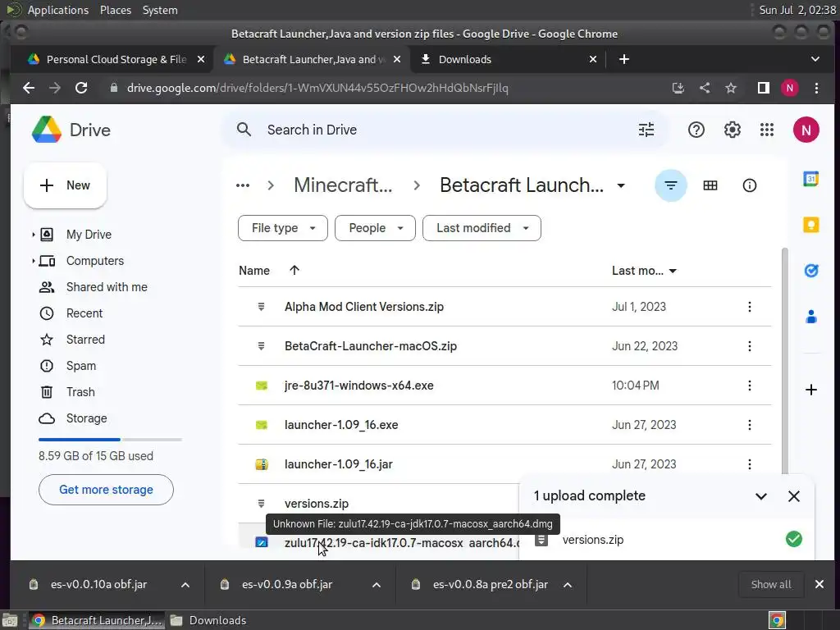Image resolution: width=840 pixels, height=630 pixels.
Task: Open People filter dropdown
Action: (375, 228)
